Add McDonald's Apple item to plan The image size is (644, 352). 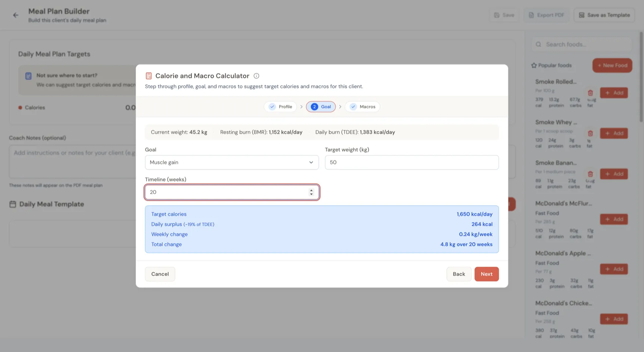coord(614,269)
